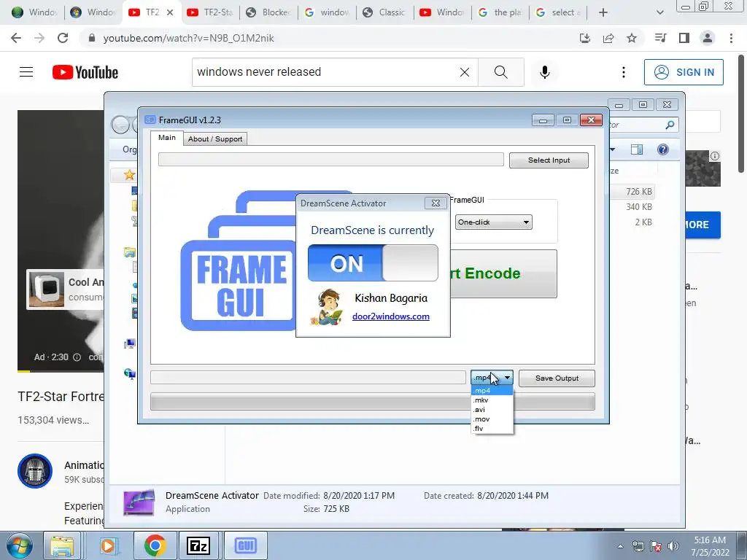Click the page scrollbar on the right
Screen dimensions: 747x560
tap(742, 112)
